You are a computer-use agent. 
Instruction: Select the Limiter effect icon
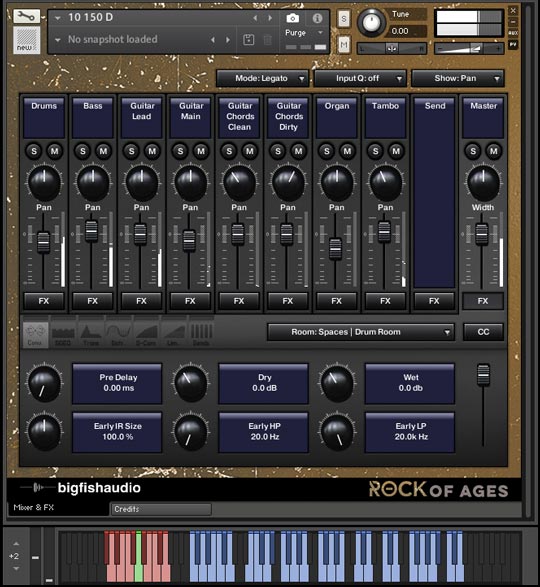(x=174, y=335)
